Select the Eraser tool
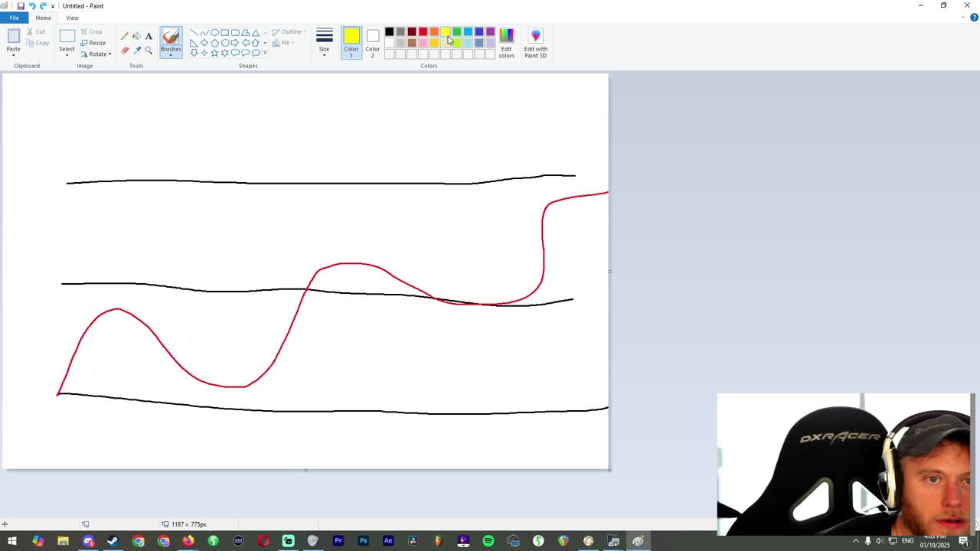Viewport: 980px width, 551px height. [125, 51]
